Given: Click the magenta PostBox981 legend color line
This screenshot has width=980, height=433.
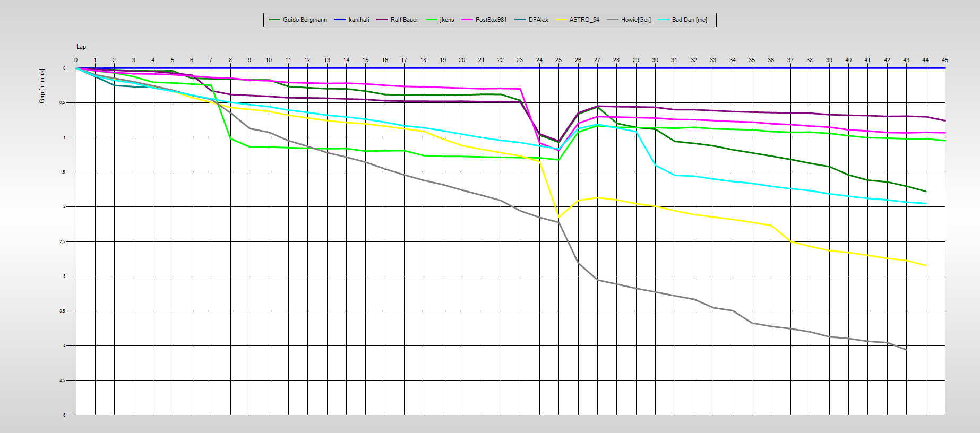Looking at the screenshot, I should pyautogui.click(x=467, y=20).
